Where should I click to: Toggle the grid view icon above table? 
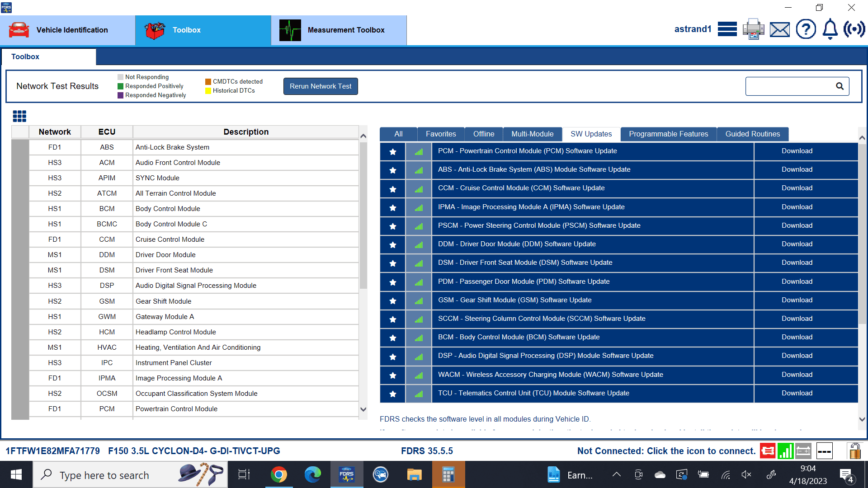pos(19,116)
